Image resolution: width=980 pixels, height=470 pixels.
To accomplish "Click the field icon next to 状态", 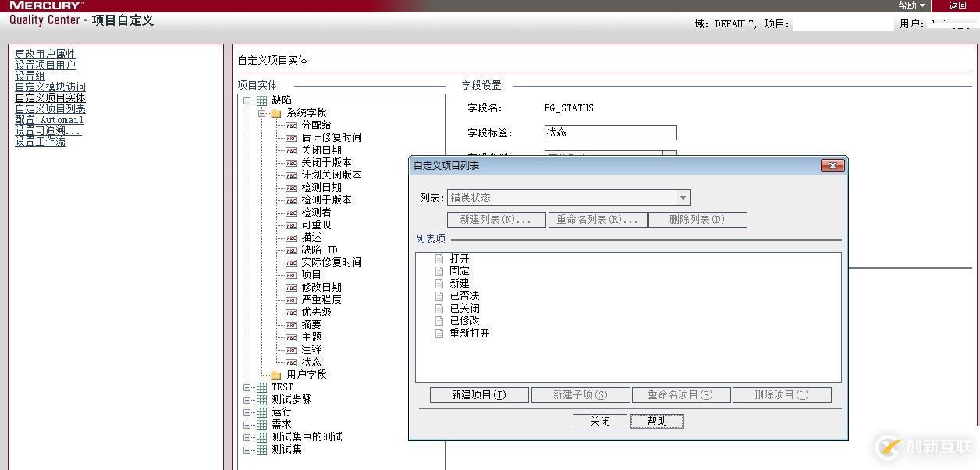I will coord(290,362).
